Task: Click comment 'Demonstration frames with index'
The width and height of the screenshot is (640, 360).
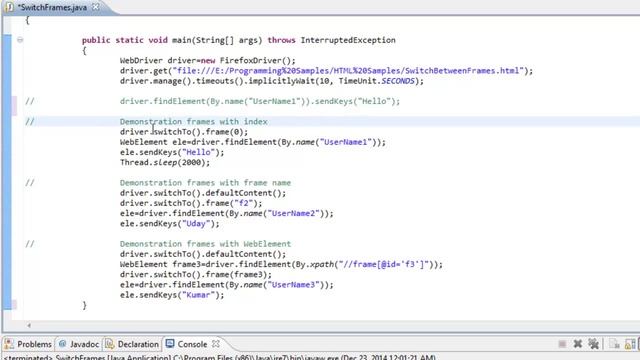Action: 194,122
